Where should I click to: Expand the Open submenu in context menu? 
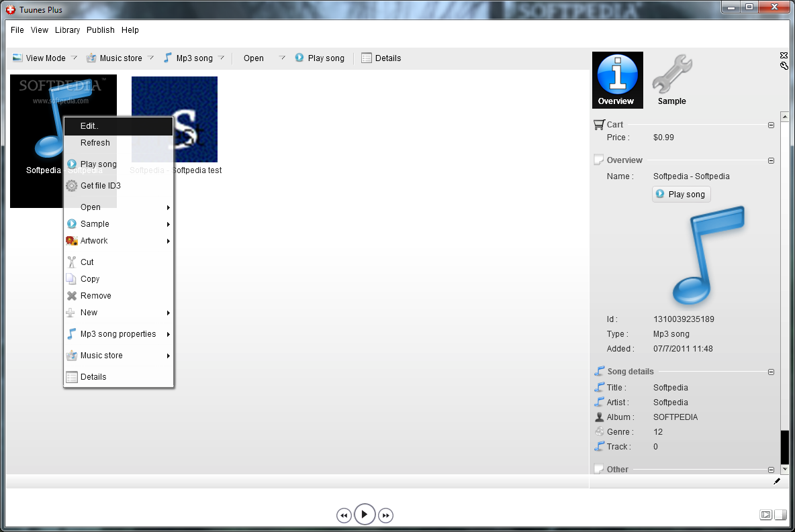coord(169,207)
